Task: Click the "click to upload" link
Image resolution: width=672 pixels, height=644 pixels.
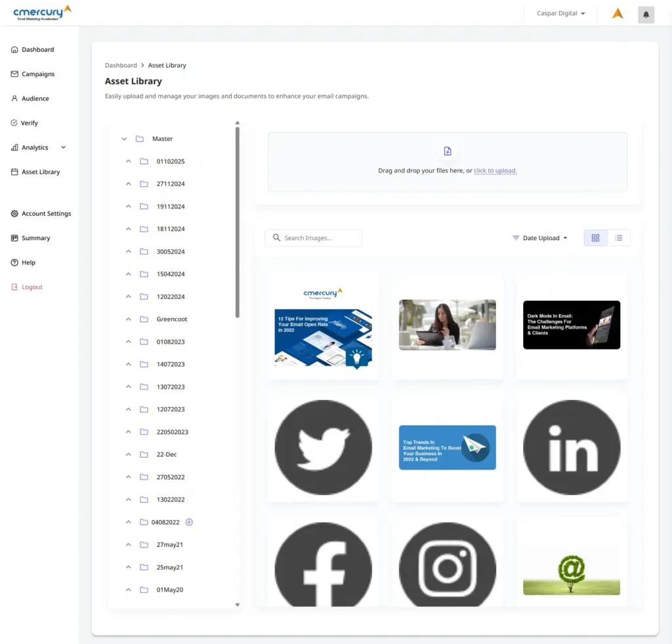Action: 495,171
